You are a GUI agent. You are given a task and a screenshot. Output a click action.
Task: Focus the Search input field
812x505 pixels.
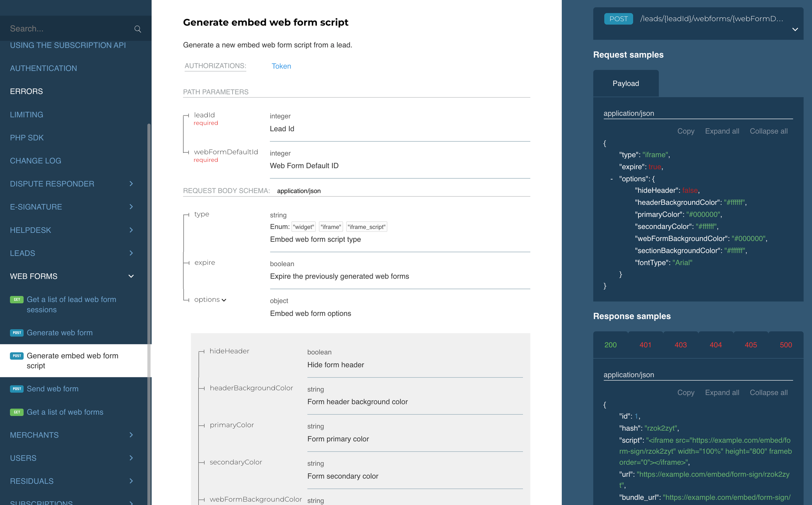(67, 29)
